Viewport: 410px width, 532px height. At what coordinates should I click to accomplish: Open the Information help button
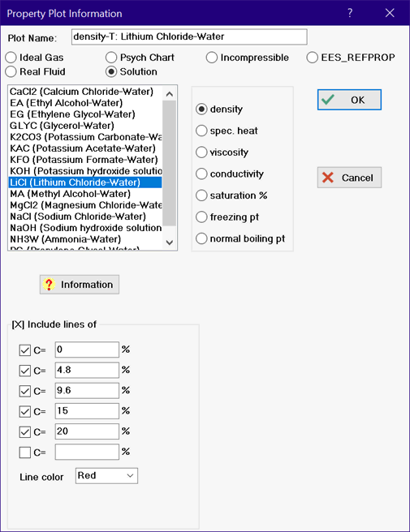[x=80, y=285]
